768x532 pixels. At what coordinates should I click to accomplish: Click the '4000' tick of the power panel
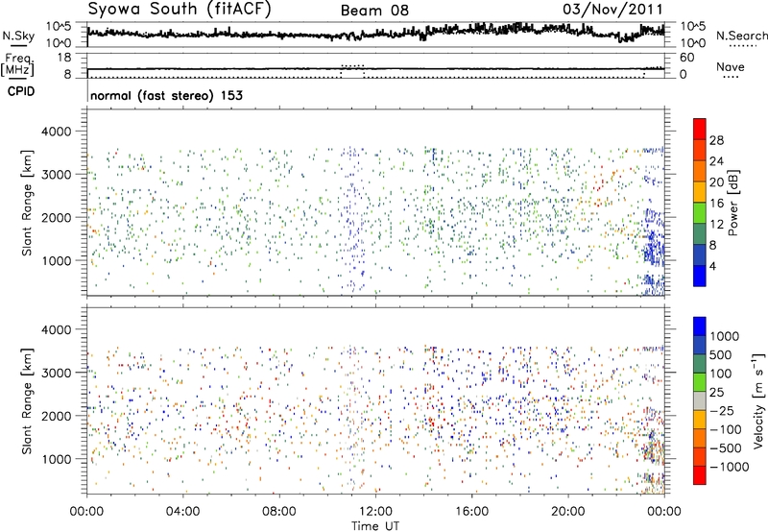[56, 132]
